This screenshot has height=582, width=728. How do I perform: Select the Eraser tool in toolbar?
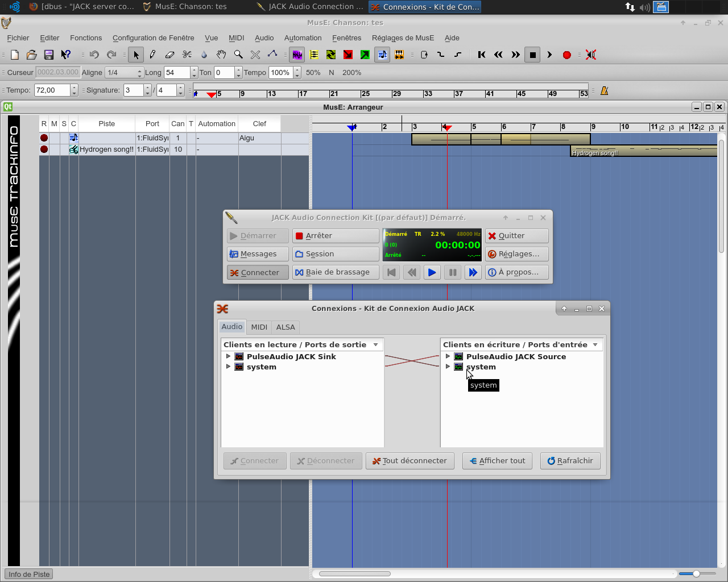pyautogui.click(x=169, y=55)
